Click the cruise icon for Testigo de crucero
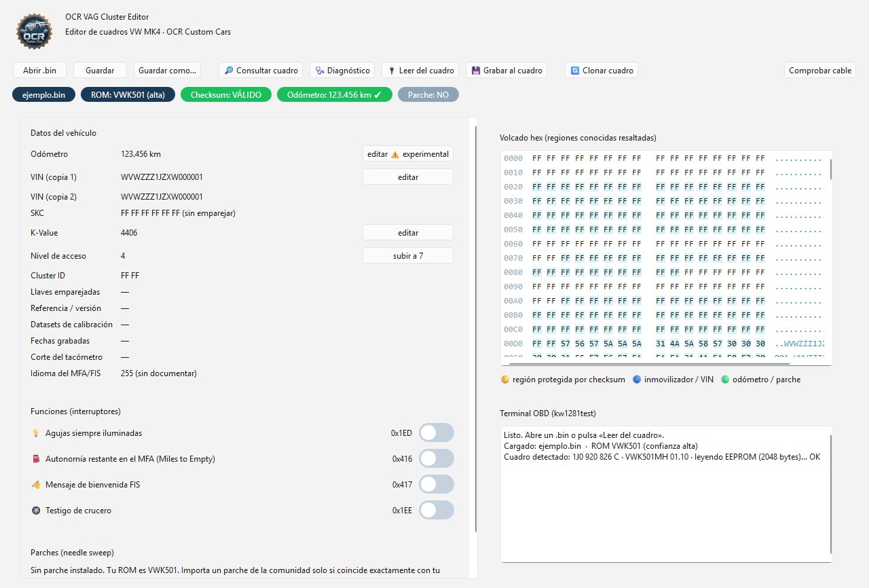This screenshot has height=588, width=869. tap(36, 511)
